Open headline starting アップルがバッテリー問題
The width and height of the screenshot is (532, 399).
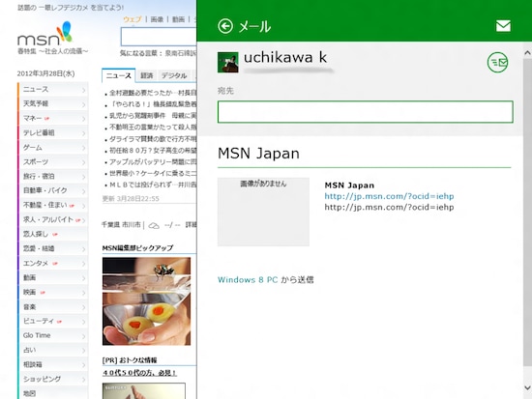153,162
